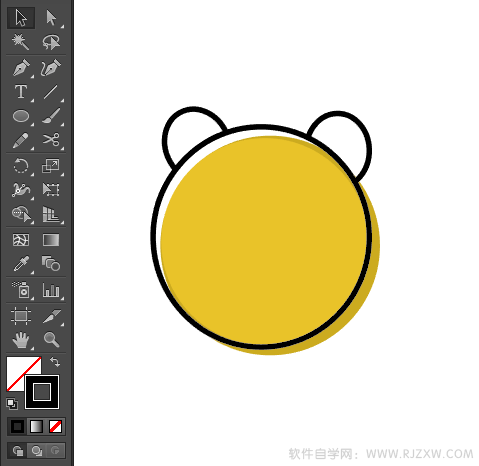The image size is (479, 466).
Task: Select the Rotate tool
Action: pos(21,166)
